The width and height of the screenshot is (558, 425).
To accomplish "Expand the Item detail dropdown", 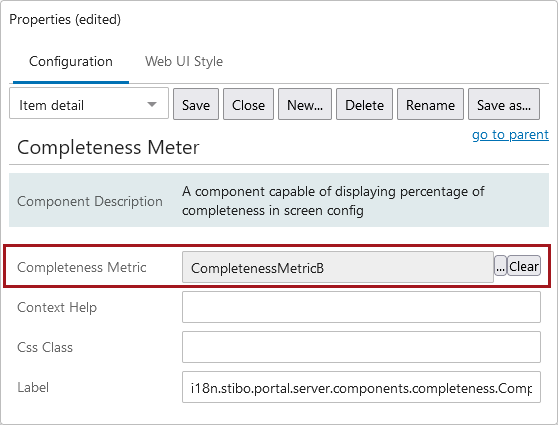I will 89,104.
